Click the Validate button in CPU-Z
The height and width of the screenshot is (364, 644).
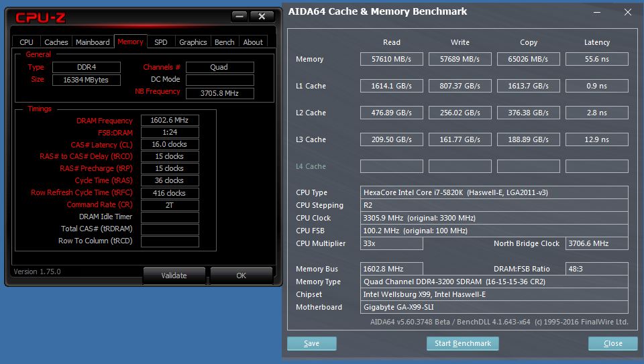pos(174,276)
